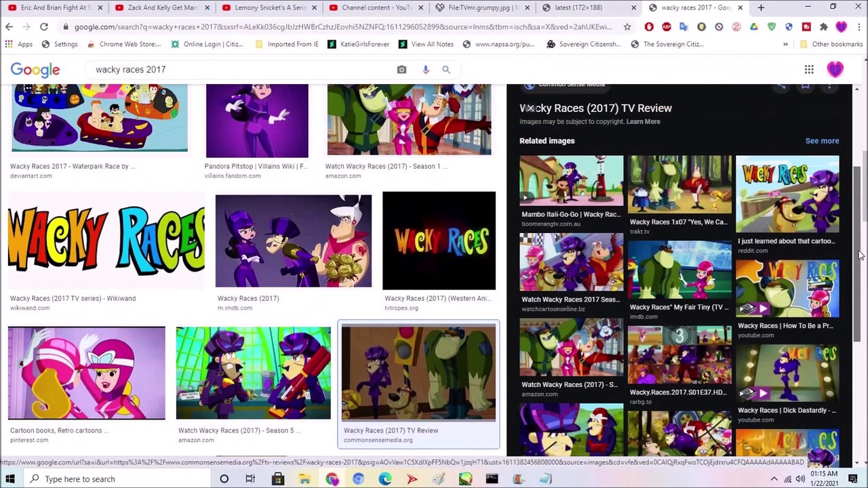Open the Chrome three-dot menu
Screen dimensions: 868x488
click(x=859, y=26)
